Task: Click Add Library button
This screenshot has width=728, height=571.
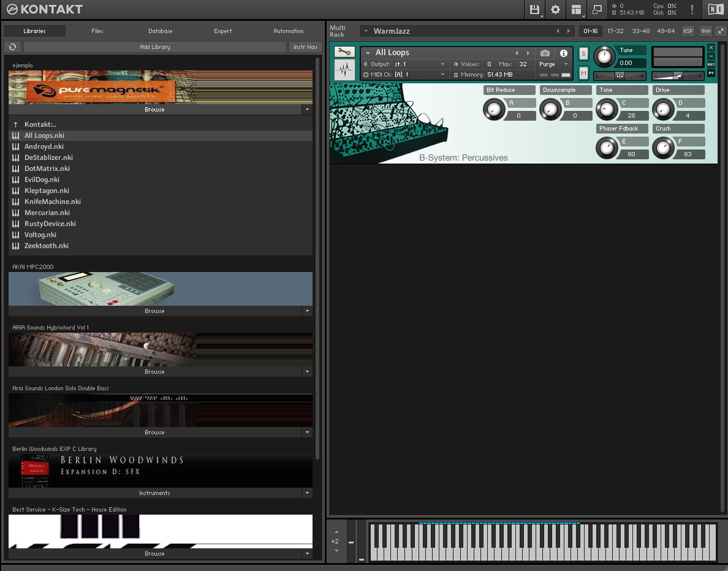Action: point(155,47)
